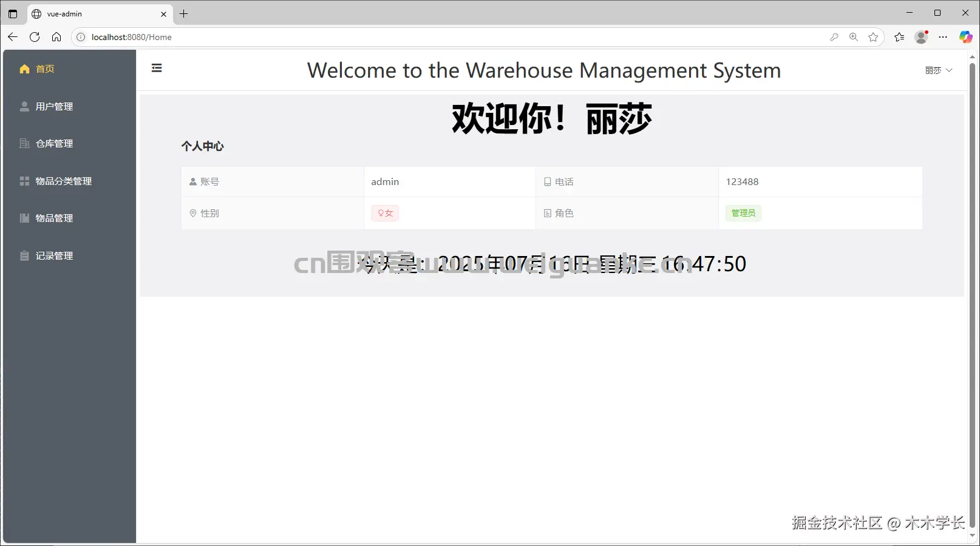Click the green 管理员 role tag
The width and height of the screenshot is (980, 546).
743,213
